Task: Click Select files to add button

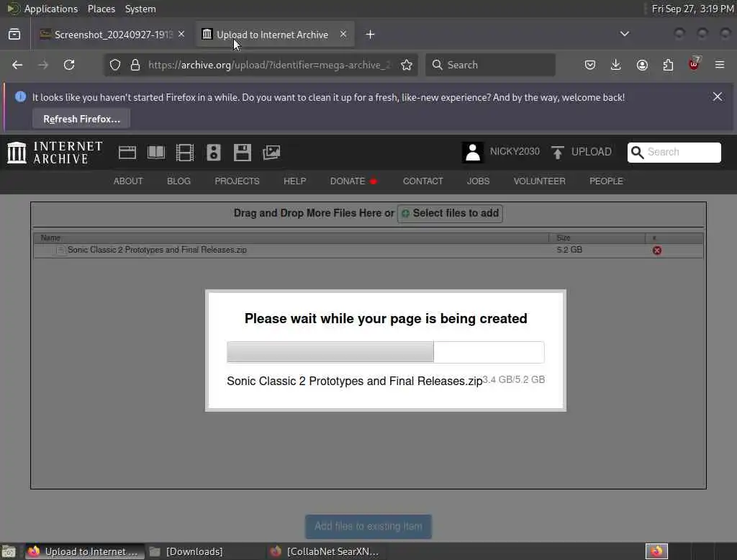Action: coord(451,214)
